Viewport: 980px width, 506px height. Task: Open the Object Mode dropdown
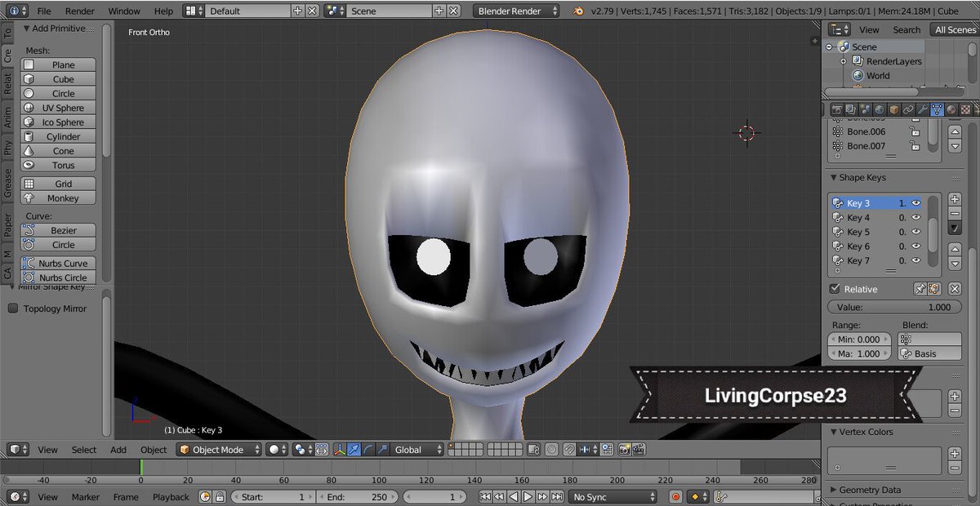[220, 450]
